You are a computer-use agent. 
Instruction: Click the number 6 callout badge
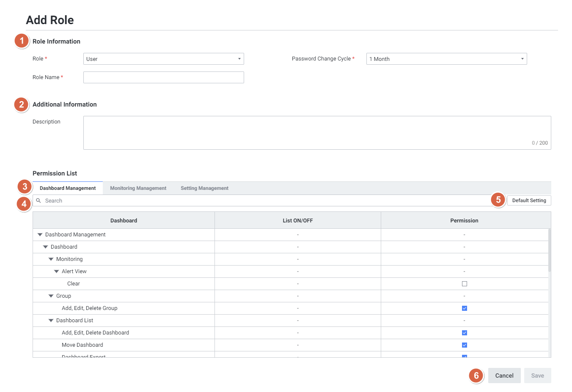pos(476,376)
